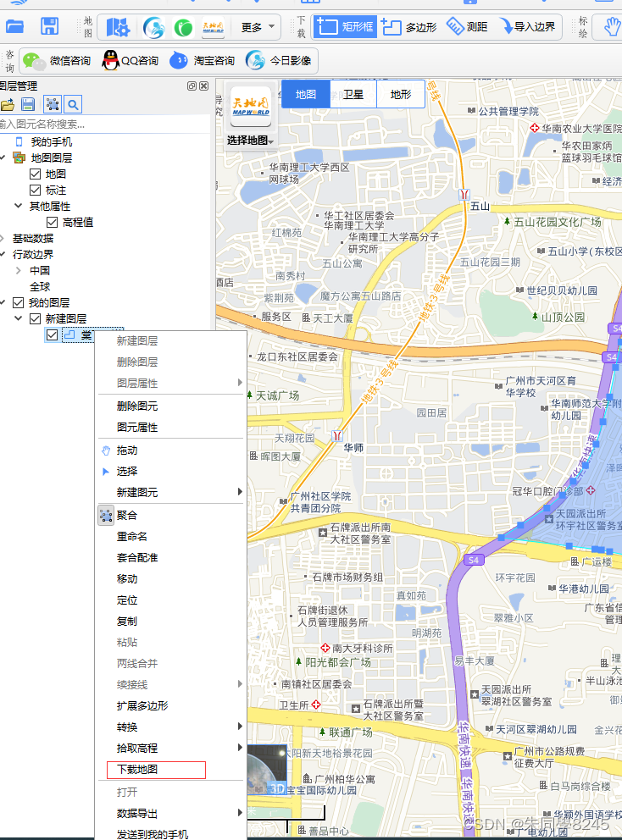The height and width of the screenshot is (840, 622).
Task: Choose the Tianditu map source icon in toolbar
Action: click(213, 27)
